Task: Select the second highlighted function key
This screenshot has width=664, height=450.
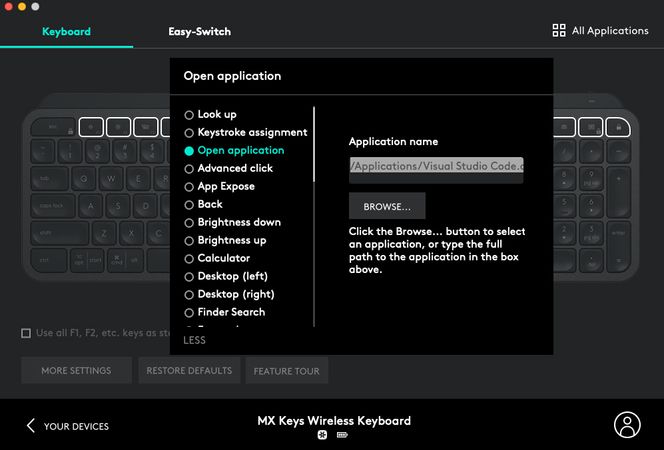Action: pos(118,127)
